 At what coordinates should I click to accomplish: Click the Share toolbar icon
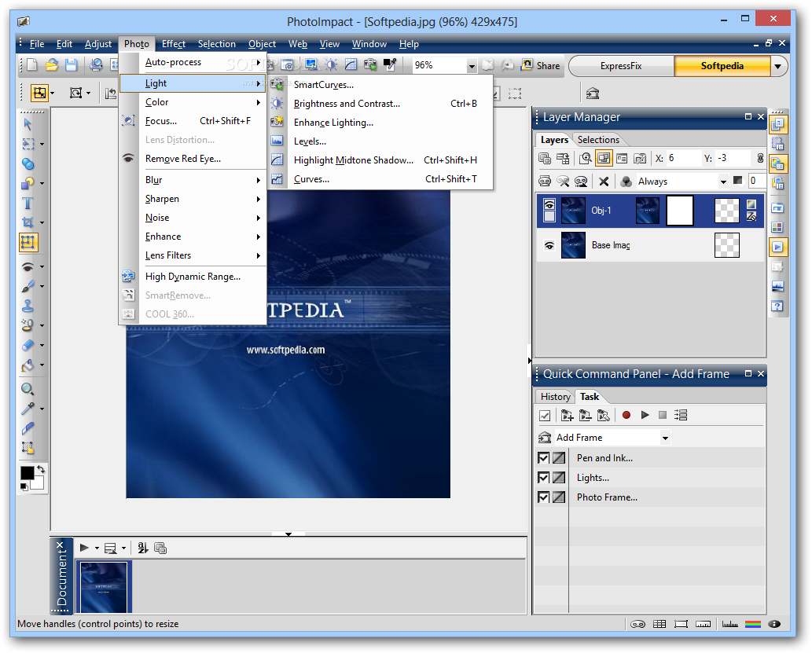[541, 65]
